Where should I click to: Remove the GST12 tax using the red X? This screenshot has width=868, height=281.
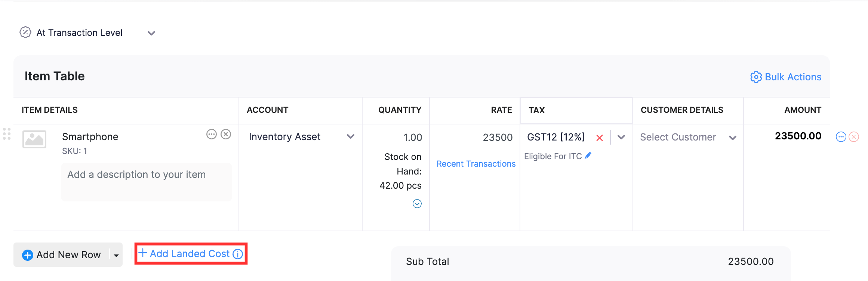pos(600,138)
